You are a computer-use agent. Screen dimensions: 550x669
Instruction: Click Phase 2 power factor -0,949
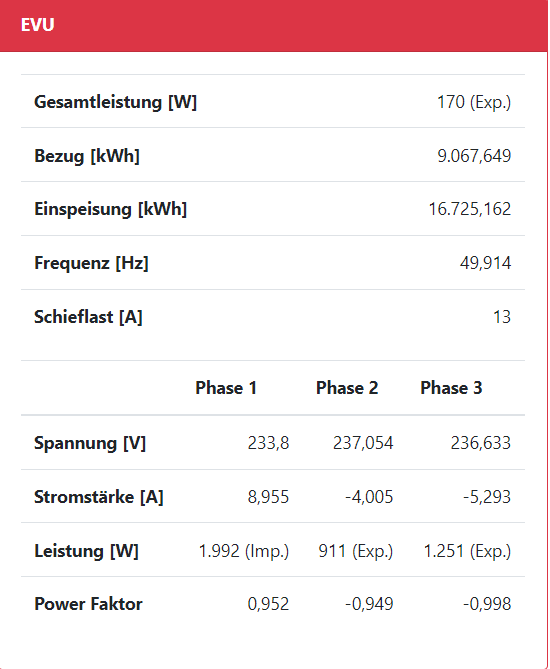[369, 605]
